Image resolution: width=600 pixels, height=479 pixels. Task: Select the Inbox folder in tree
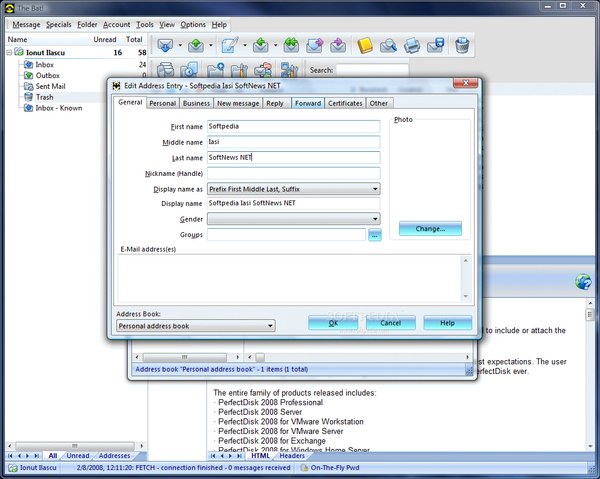point(45,64)
